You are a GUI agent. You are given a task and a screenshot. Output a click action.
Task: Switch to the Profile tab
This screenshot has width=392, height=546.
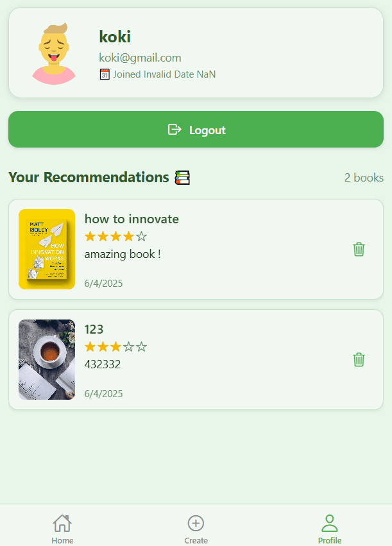[329, 527]
